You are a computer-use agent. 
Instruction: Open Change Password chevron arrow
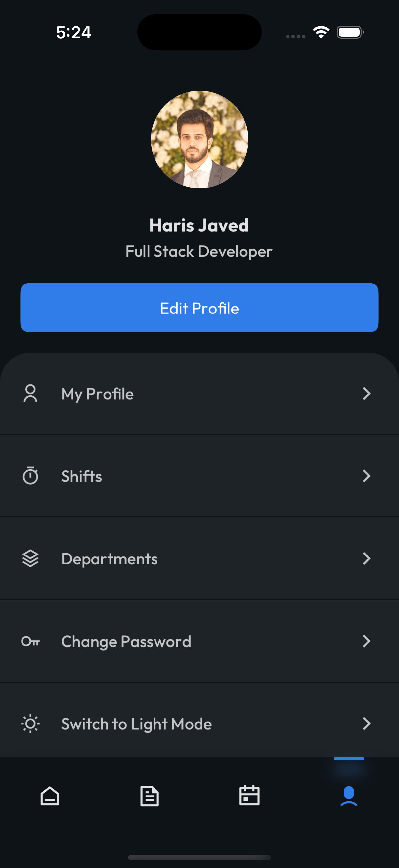click(x=366, y=641)
